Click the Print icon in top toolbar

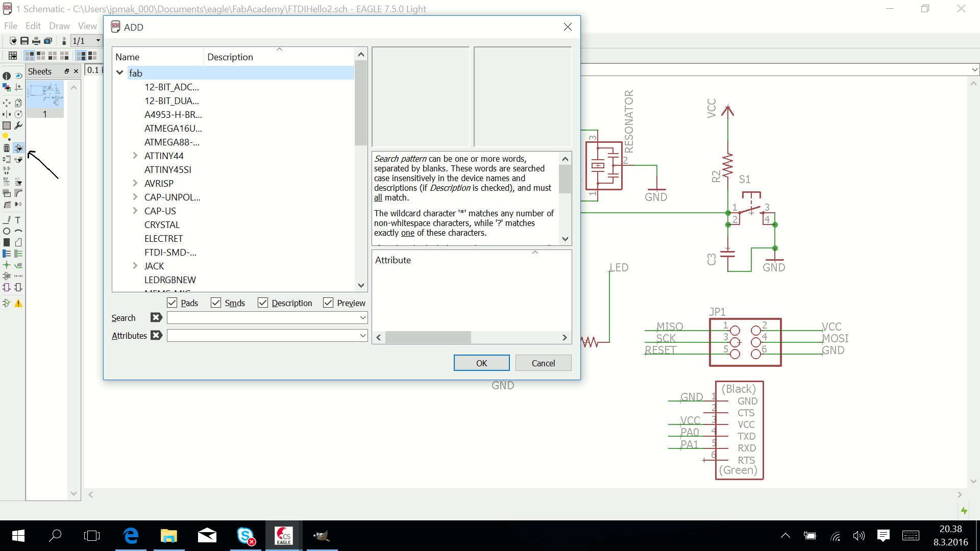point(36,41)
